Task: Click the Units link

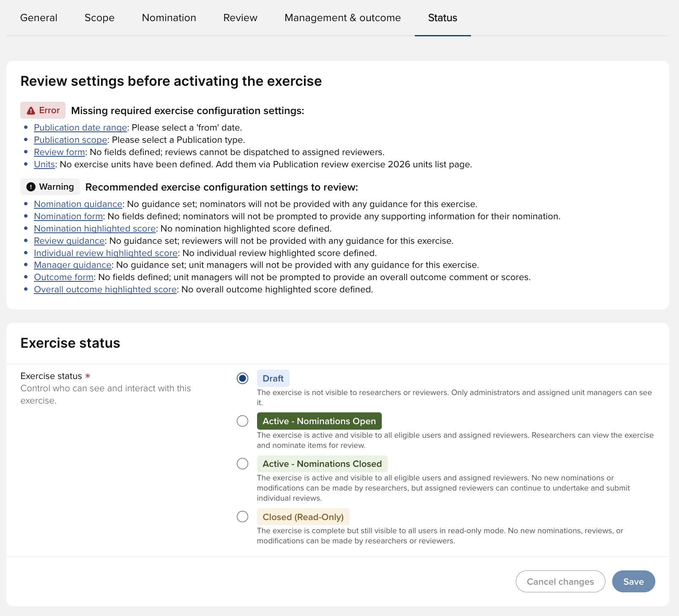Action: point(44,164)
